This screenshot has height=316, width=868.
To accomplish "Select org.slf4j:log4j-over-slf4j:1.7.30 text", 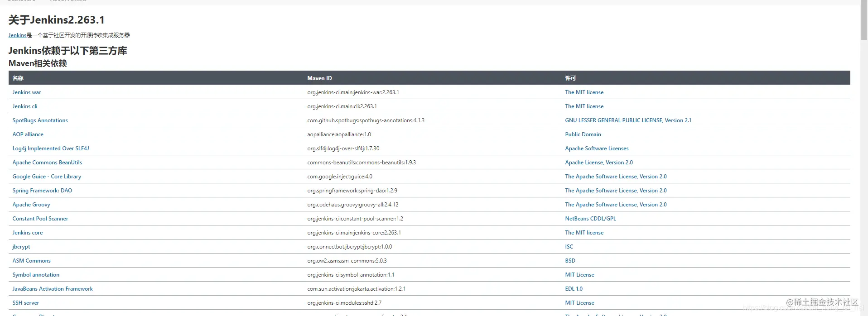I will pos(343,148).
